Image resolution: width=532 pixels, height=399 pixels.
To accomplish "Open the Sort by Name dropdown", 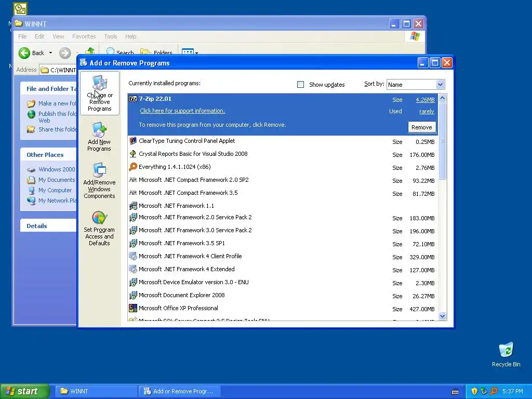I will coord(440,85).
